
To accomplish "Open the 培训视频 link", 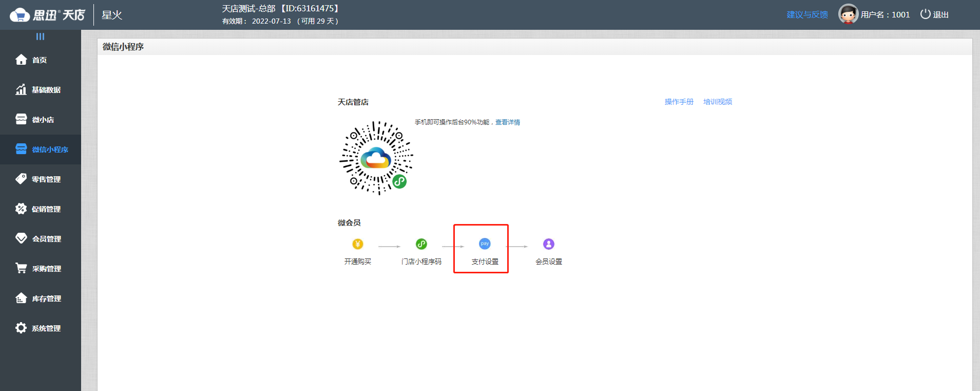I will point(718,102).
